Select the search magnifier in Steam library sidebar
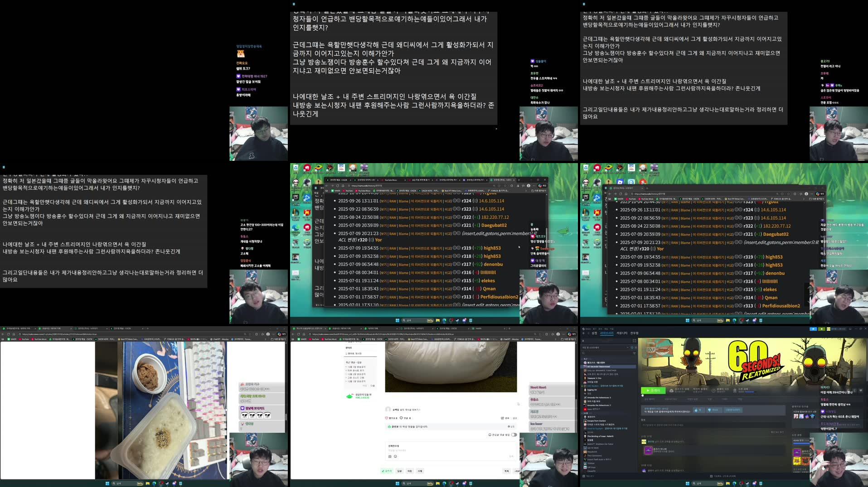868x487 pixels. tap(583, 352)
